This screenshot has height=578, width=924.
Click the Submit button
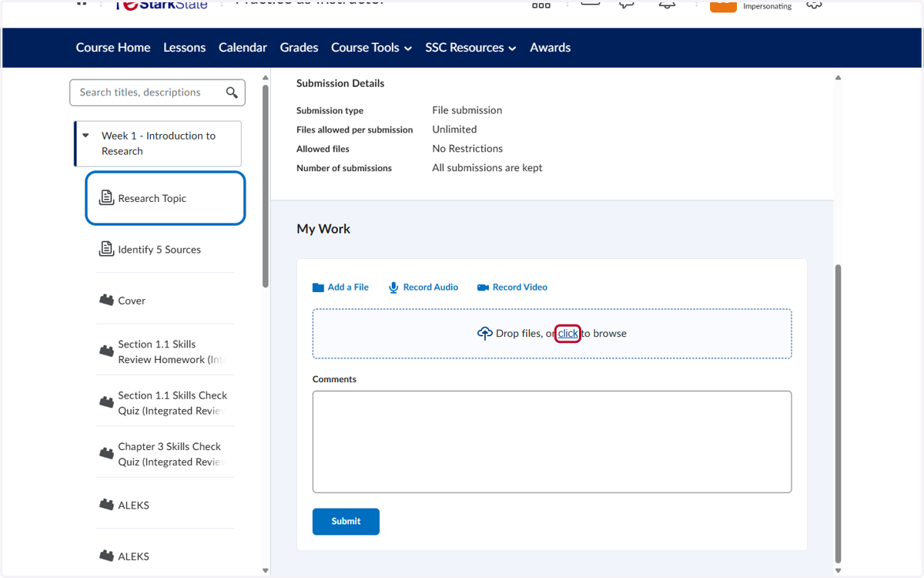[x=346, y=522]
